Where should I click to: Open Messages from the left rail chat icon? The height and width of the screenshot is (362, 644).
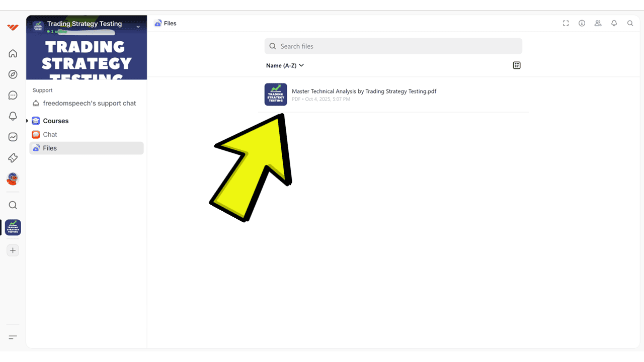[x=13, y=95]
